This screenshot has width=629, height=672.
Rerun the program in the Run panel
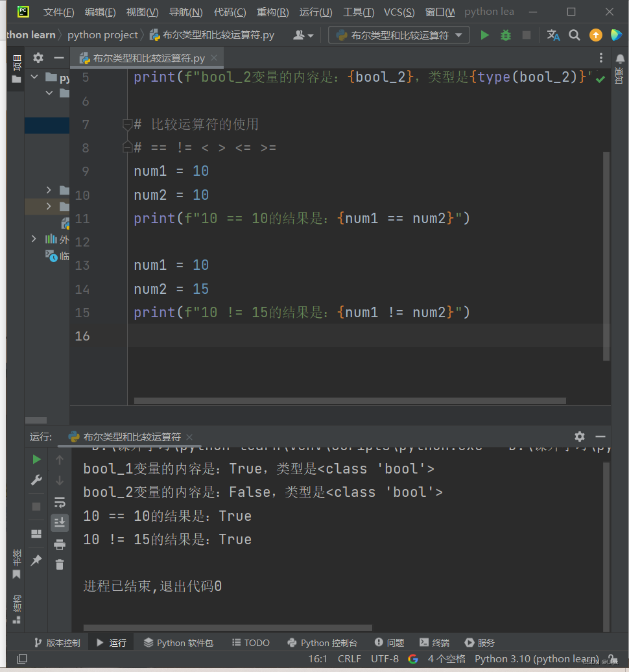pyautogui.click(x=37, y=459)
